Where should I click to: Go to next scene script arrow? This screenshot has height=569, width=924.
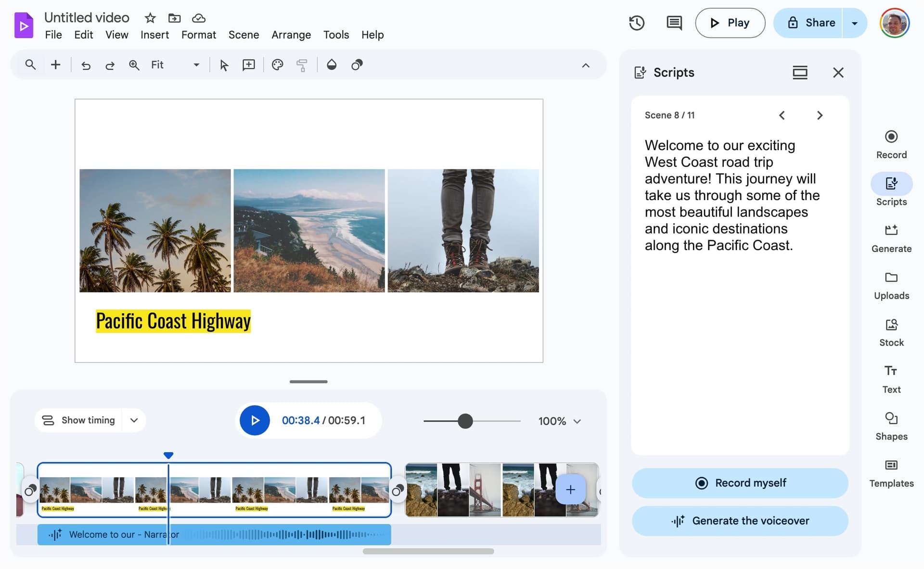click(820, 115)
